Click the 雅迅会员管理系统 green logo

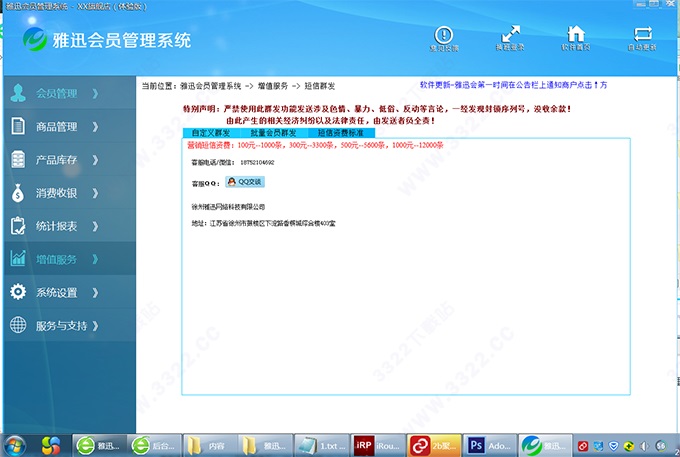(38, 40)
